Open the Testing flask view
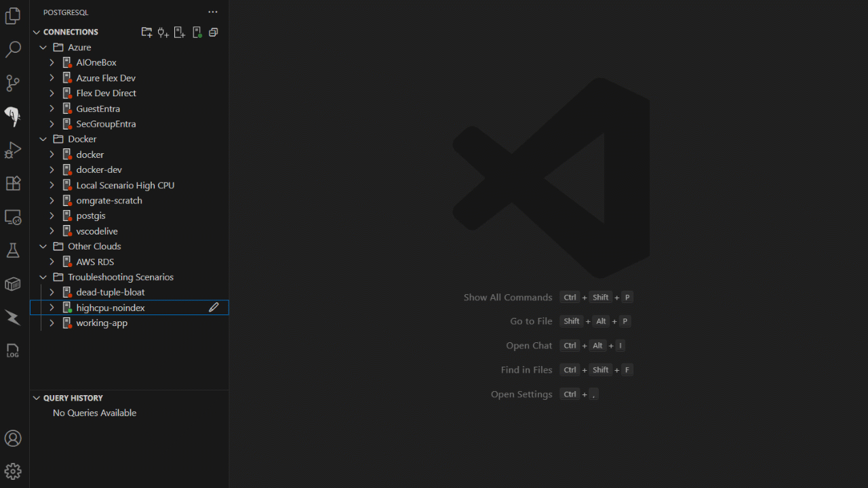Screen dimensions: 868x488 13,251
